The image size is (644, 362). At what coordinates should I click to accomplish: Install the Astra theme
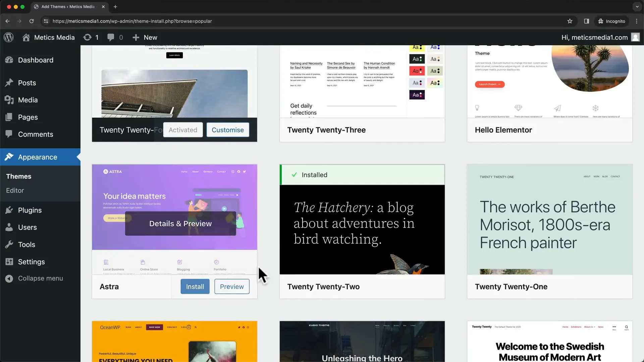(x=195, y=287)
